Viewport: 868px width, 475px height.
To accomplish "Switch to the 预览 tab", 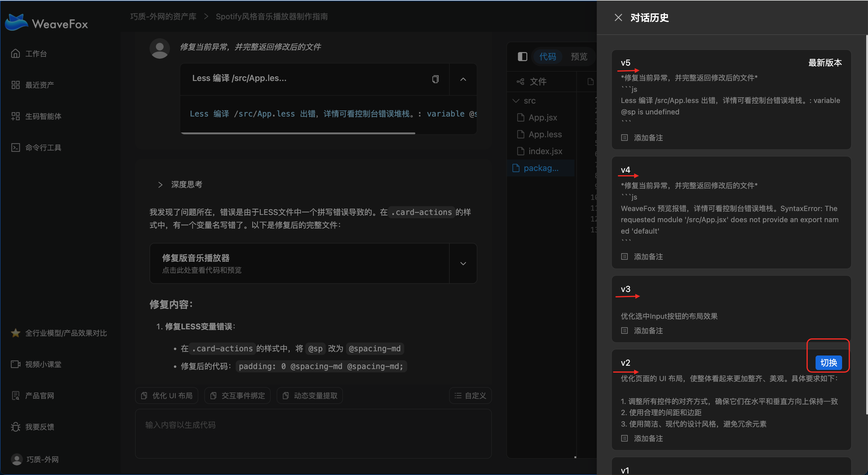I will coord(579,57).
